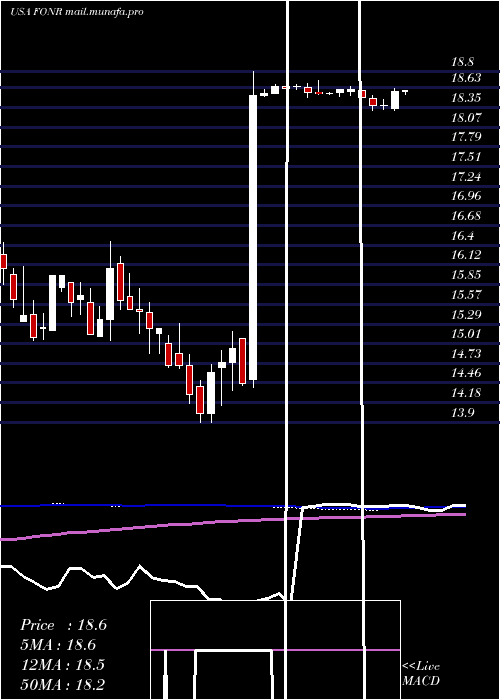500x700 pixels.
Task: Click the 14.73 price axis label
Action: (x=466, y=354)
